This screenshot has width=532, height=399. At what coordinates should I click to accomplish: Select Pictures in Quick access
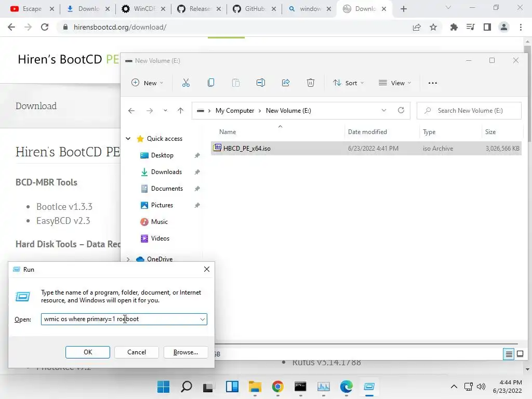click(x=162, y=205)
